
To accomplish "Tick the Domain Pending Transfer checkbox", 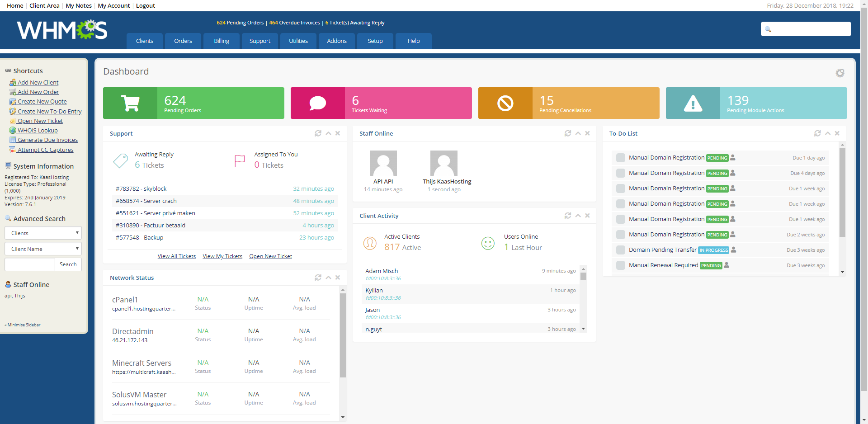I will point(621,250).
